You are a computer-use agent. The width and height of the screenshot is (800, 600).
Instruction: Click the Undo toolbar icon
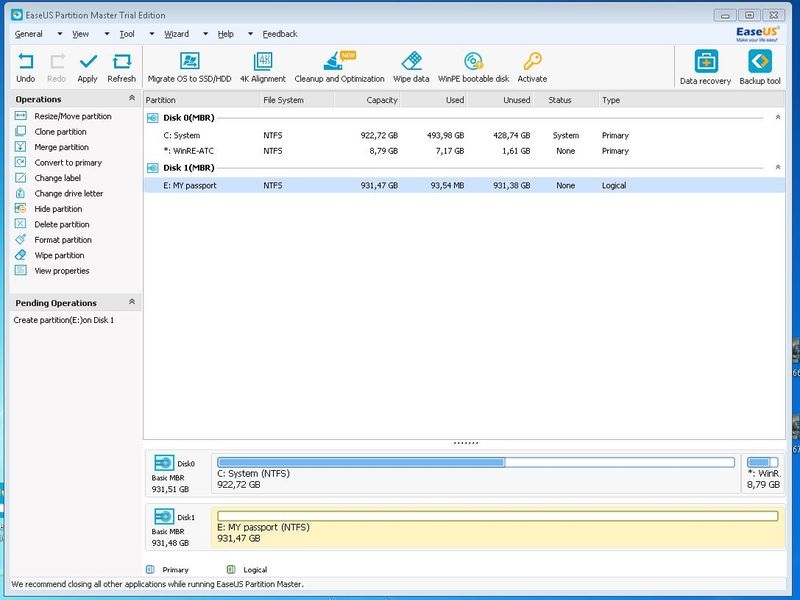point(26,62)
